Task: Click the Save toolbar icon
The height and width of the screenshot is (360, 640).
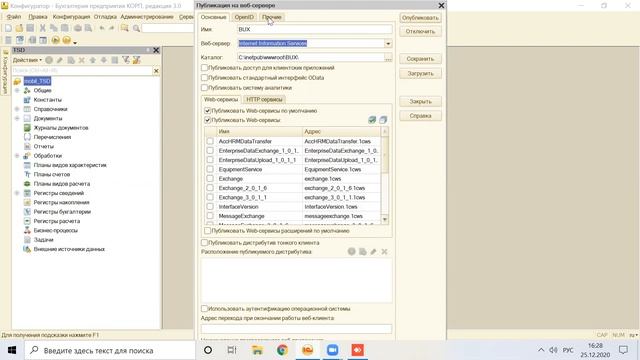Action: (x=30, y=28)
